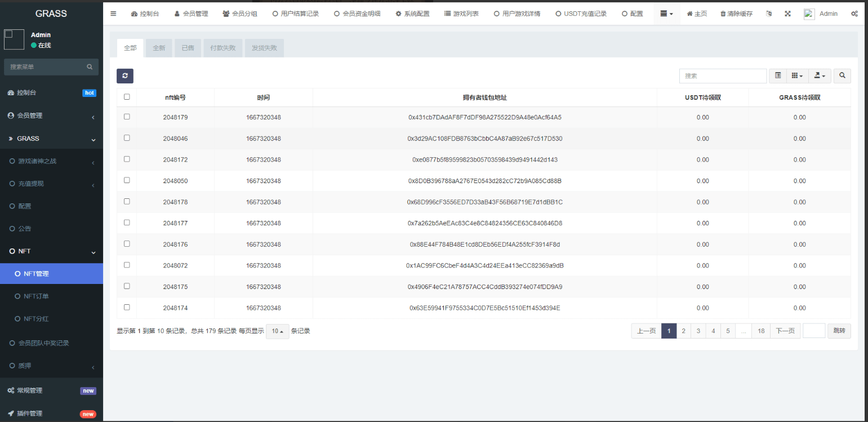868x422 pixels.
Task: Go to page 18 of results
Action: 761,331
